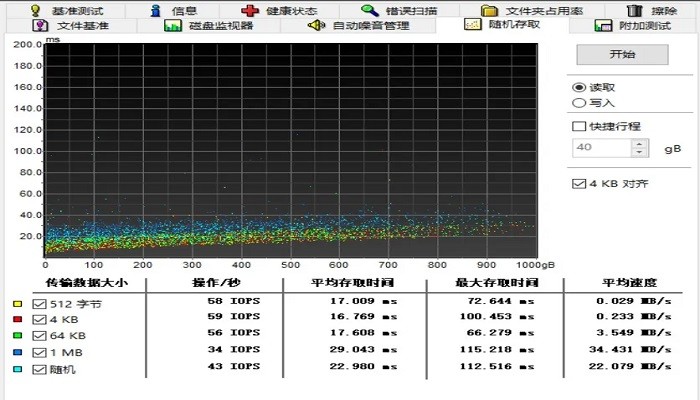Uncheck the 4 KB 对齐 checkbox

[x=578, y=184]
